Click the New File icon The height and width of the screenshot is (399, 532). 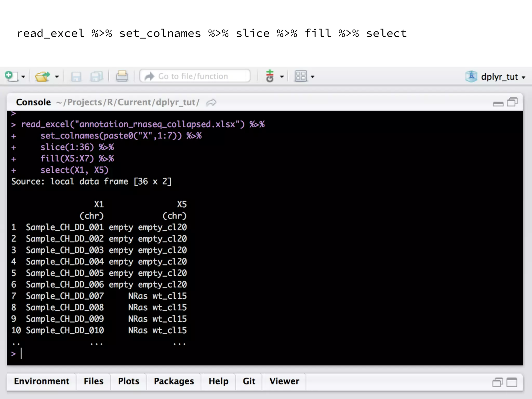(x=11, y=76)
